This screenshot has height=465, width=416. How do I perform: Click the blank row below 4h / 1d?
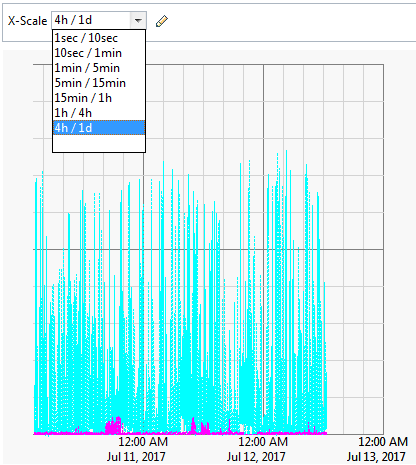(99, 143)
